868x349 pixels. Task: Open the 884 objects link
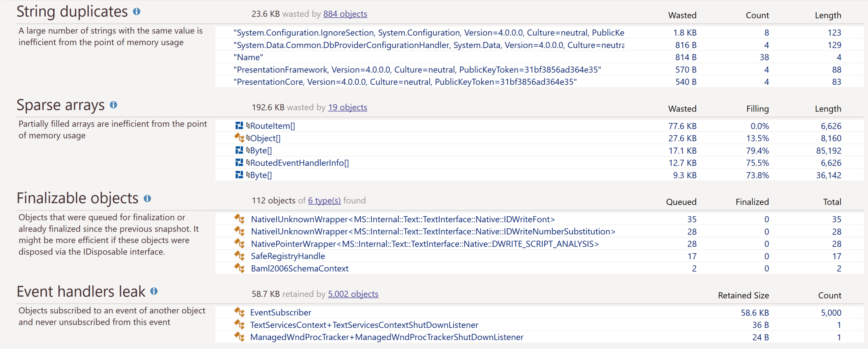(345, 14)
